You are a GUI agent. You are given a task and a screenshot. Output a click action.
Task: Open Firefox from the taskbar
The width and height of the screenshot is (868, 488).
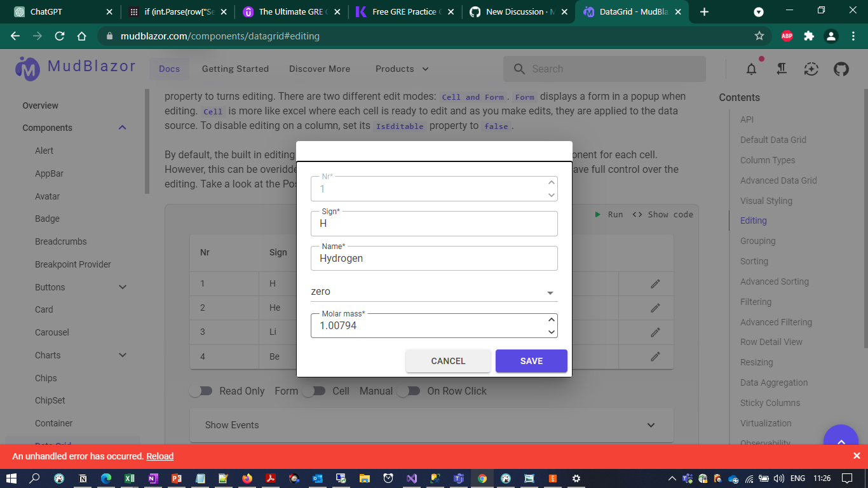point(247,478)
